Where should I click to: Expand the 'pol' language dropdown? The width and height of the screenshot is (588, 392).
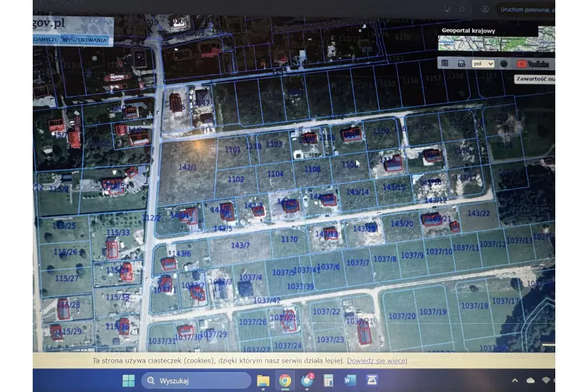482,63
